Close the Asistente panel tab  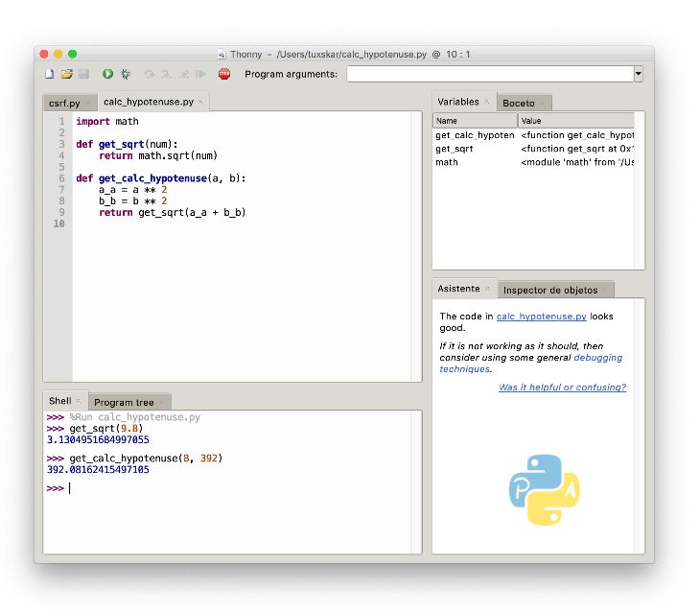[x=487, y=289]
